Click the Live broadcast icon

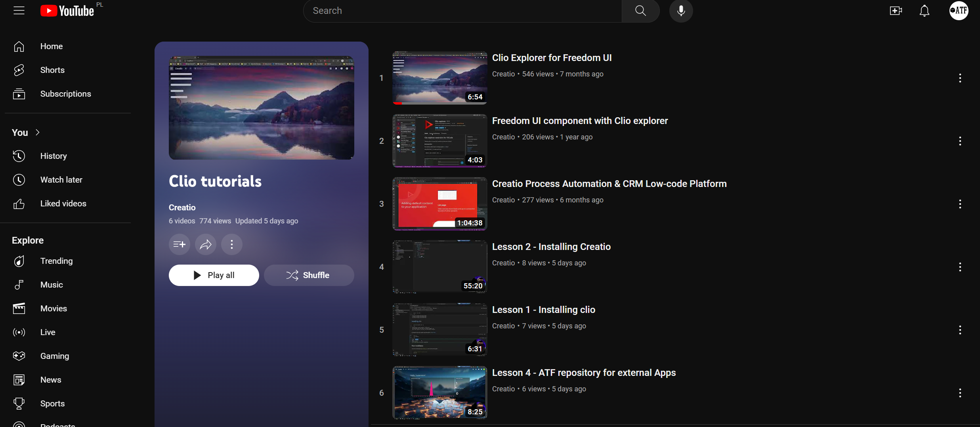pyautogui.click(x=19, y=332)
